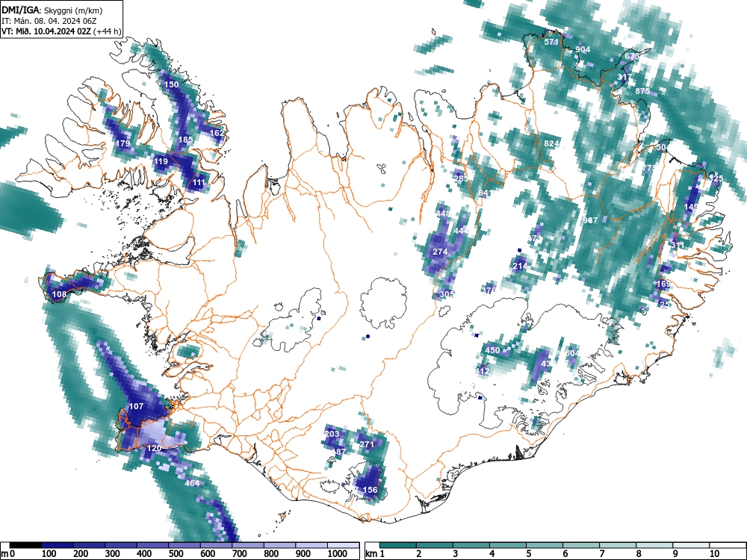The height and width of the screenshot is (560, 747).
Task: Click the visibility value 162
Action: [x=217, y=133]
